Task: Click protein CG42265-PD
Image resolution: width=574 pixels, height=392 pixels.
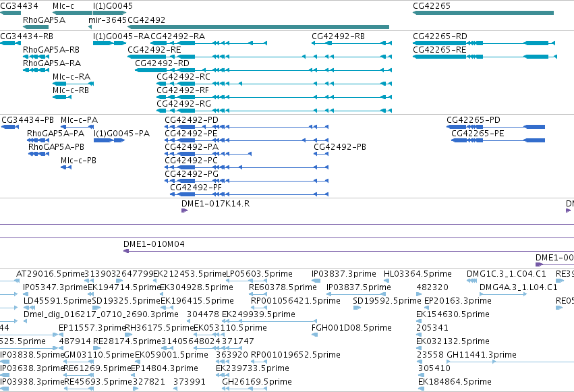Action: point(496,127)
